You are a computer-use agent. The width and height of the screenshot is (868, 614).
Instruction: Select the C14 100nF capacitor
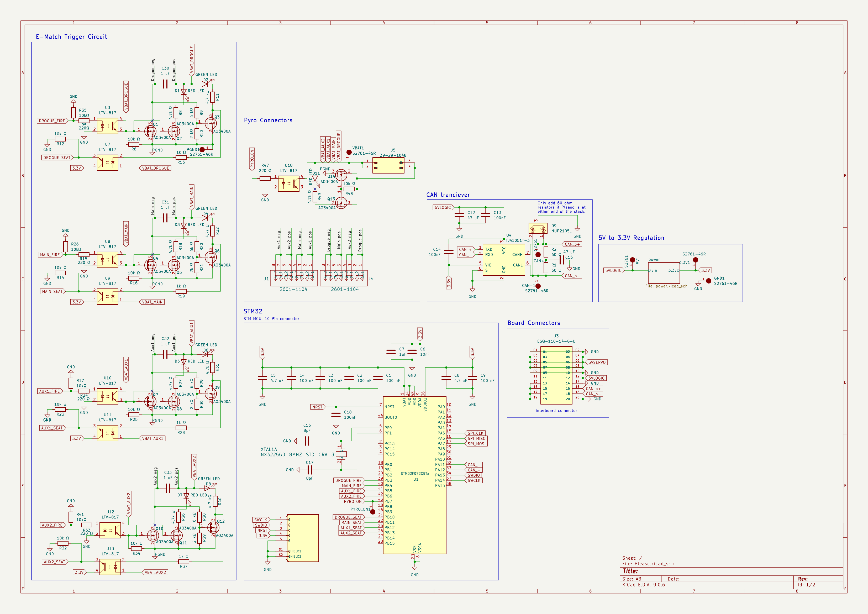click(449, 252)
